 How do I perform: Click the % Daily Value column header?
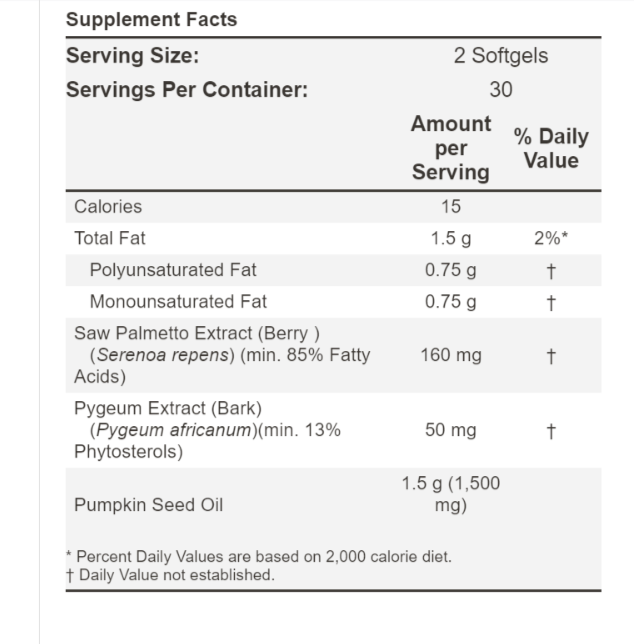point(551,148)
